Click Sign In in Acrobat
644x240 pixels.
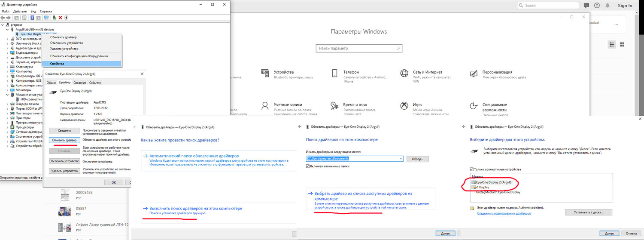point(625,6)
